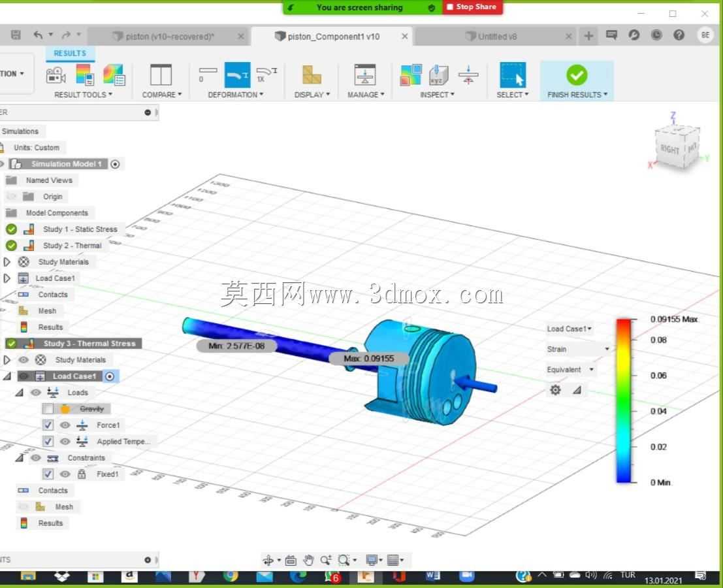Open the Result Tools dropdown
The width and height of the screenshot is (723, 588).
83,95
